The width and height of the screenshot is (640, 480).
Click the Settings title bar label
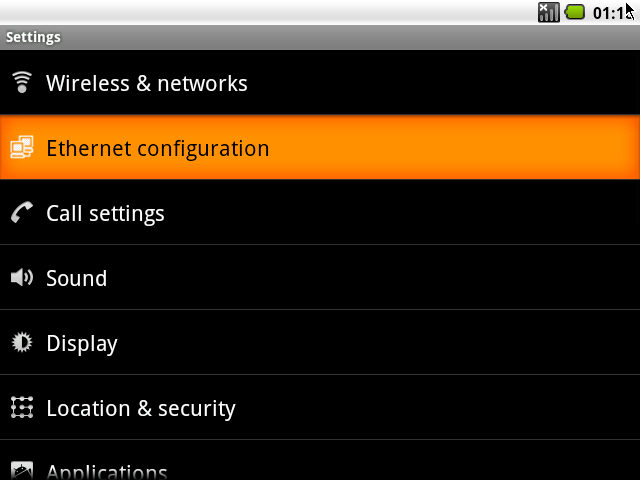[33, 37]
